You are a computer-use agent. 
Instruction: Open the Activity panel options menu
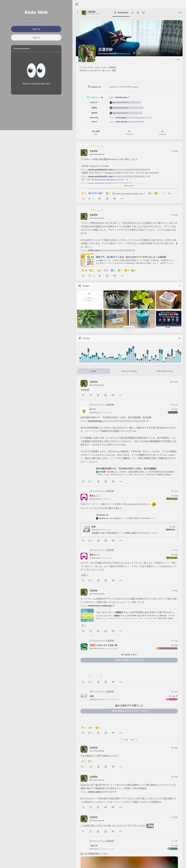click(180, 338)
